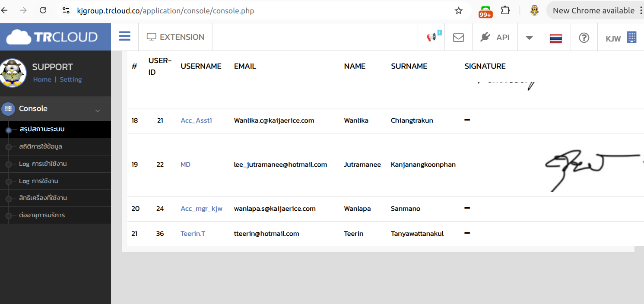Image resolution: width=644 pixels, height=304 pixels.
Task: Open the Chrome profile avatar
Action: click(535, 10)
